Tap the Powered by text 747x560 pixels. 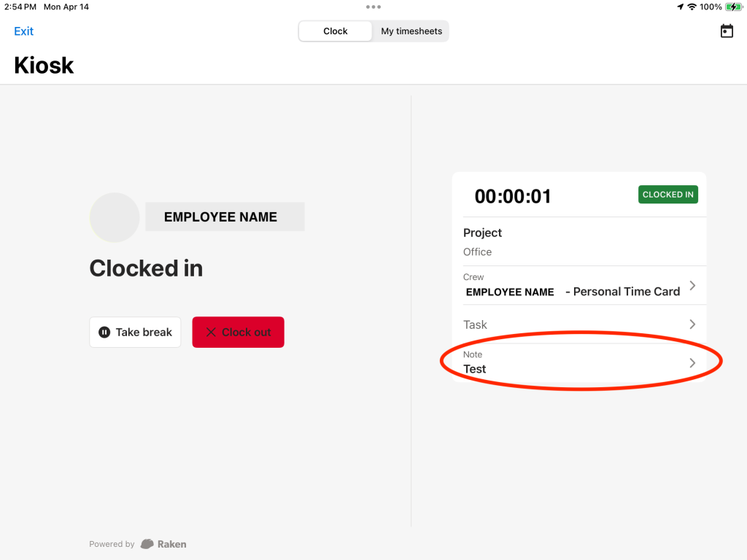(112, 544)
